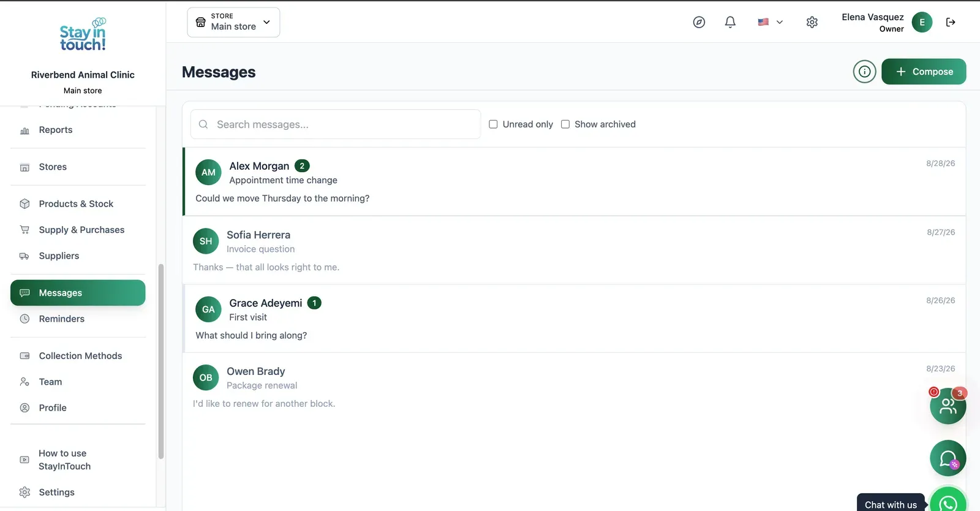Click Sofia Herrera's SH avatar
Image resolution: width=980 pixels, height=511 pixels.
pyautogui.click(x=206, y=241)
